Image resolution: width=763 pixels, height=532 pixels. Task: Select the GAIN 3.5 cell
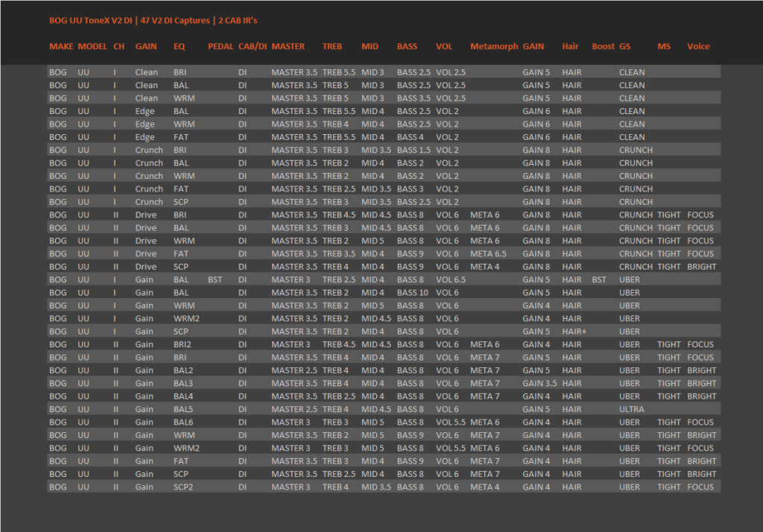tap(539, 384)
